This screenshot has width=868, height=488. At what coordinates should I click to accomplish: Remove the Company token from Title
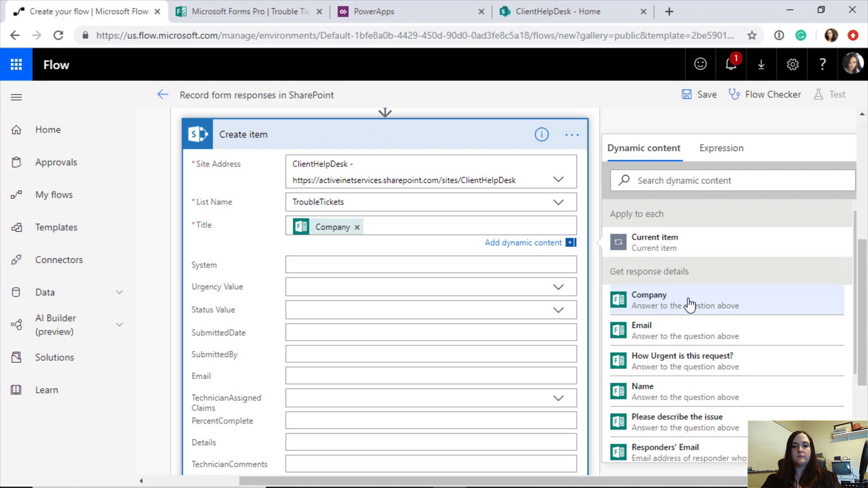pyautogui.click(x=357, y=227)
